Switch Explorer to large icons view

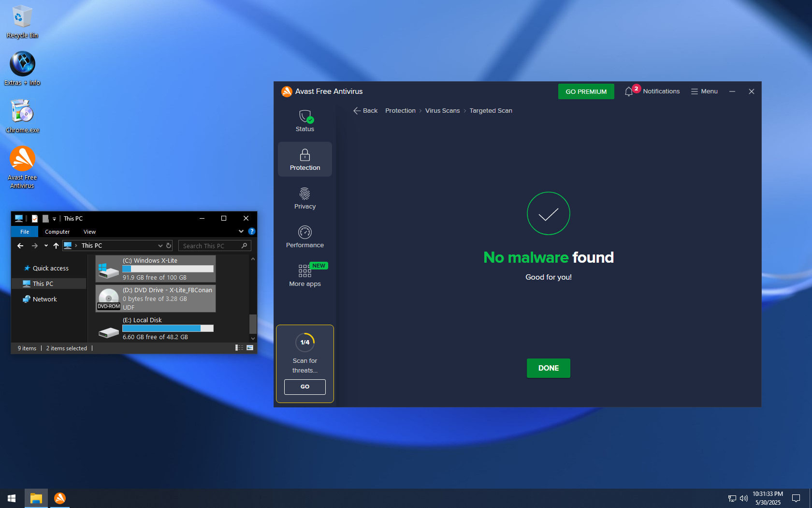pos(250,348)
